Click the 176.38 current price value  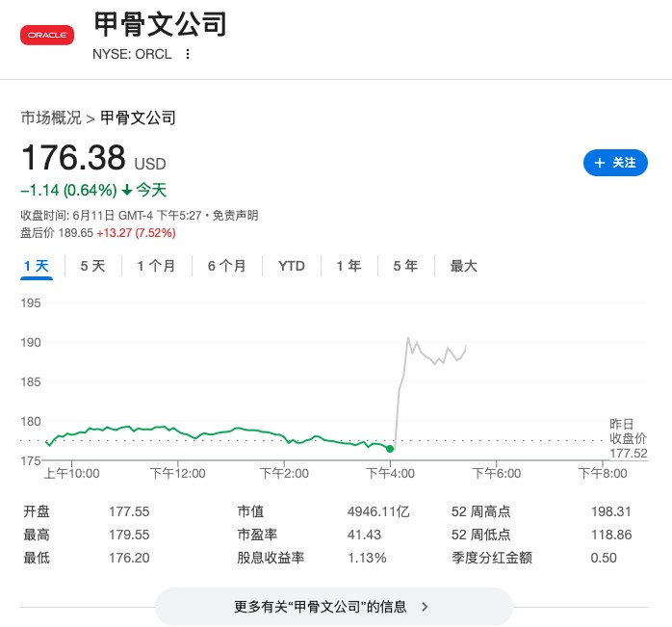[74, 157]
